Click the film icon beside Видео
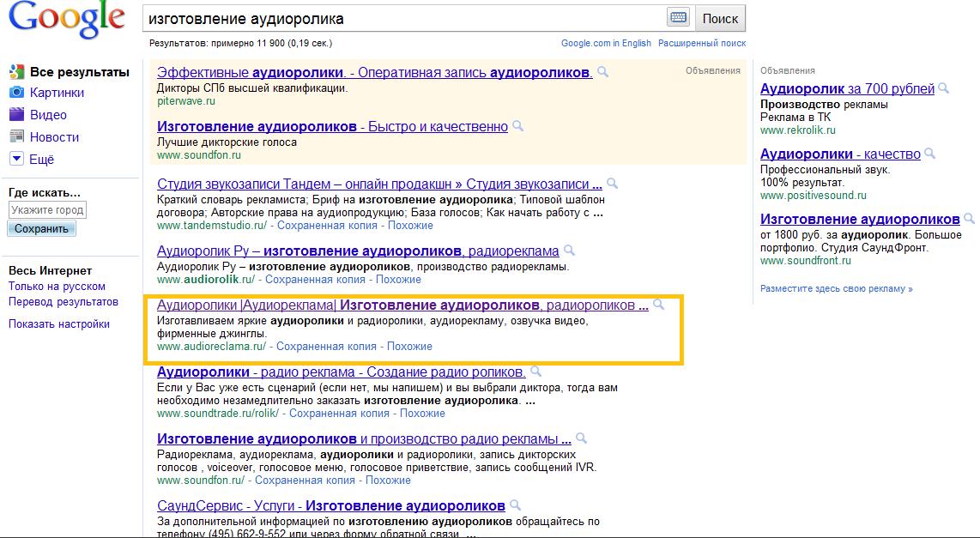This screenshot has width=980, height=538. [17, 114]
